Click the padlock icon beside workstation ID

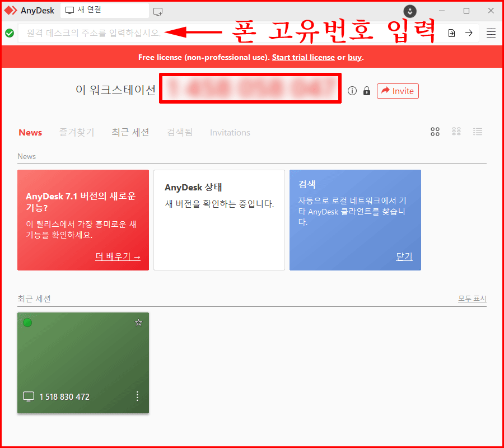[367, 91]
